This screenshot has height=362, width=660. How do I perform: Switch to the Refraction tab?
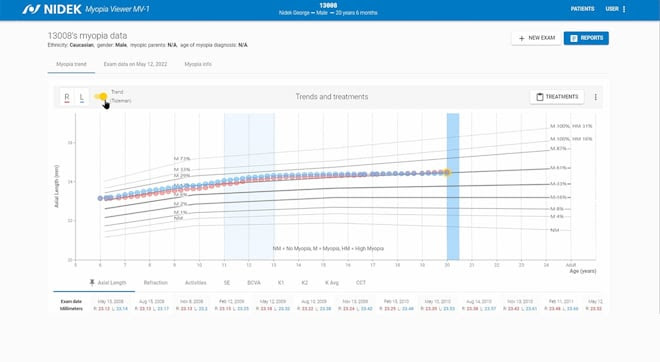tap(156, 283)
